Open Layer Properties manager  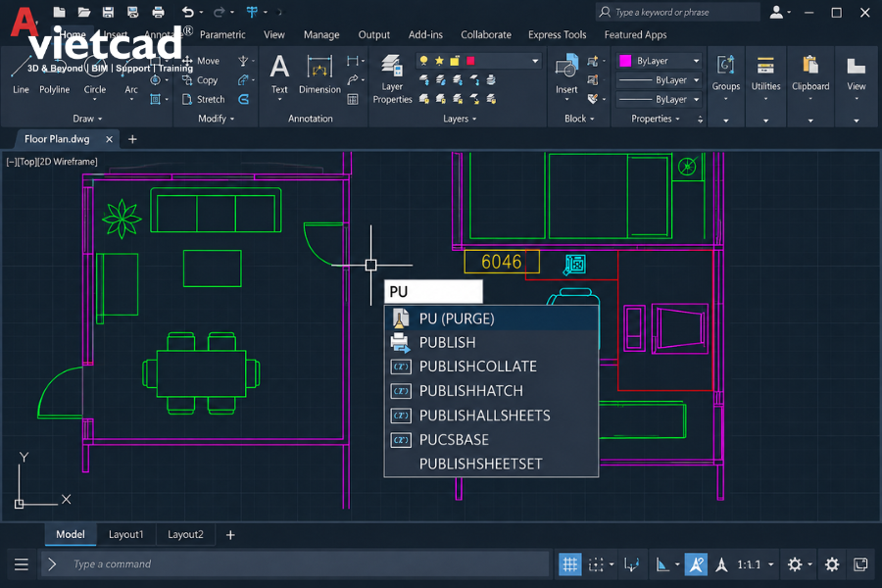tap(392, 78)
